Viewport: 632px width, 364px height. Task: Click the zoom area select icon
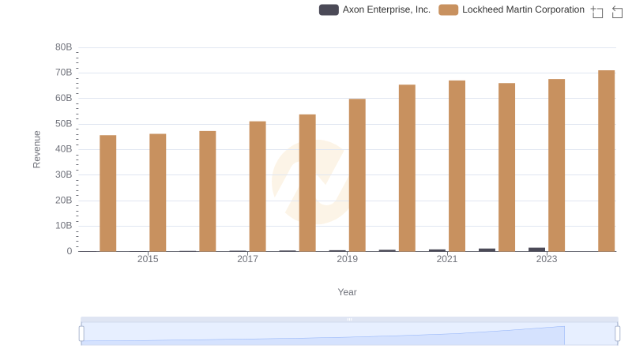597,12
